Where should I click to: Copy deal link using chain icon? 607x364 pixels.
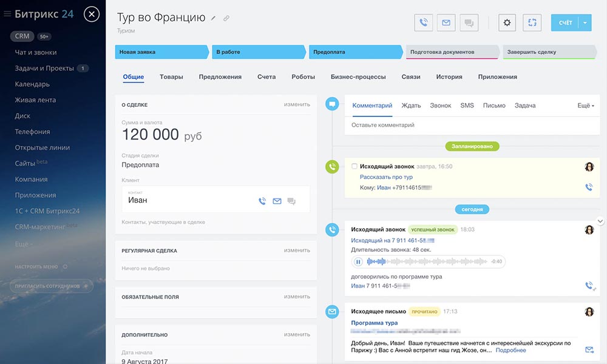tap(226, 18)
